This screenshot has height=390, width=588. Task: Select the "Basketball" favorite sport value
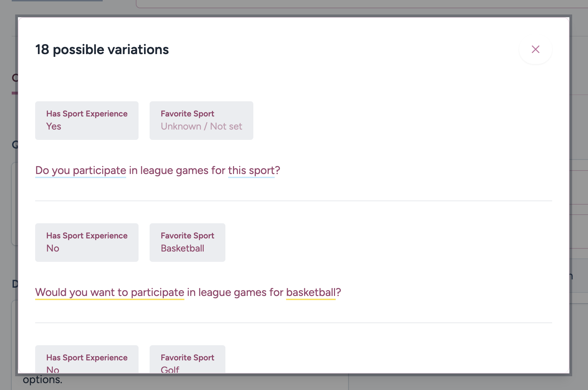click(182, 248)
